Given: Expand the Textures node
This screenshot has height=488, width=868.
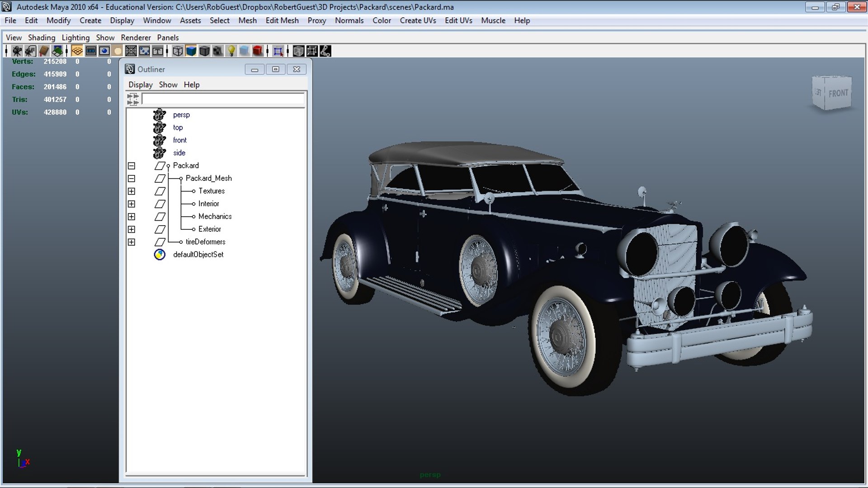Looking at the screenshot, I should click(x=132, y=191).
